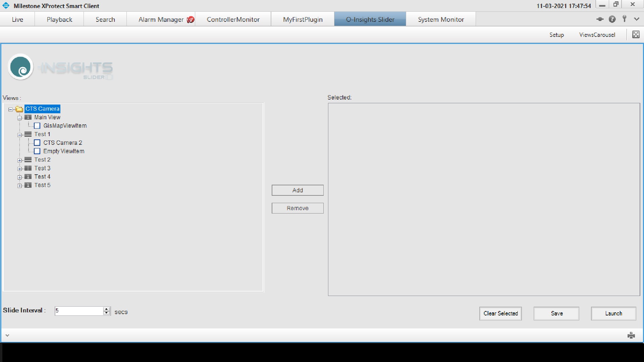Viewport: 644px width, 362px height.
Task: Increase the slide interval value
Action: [x=107, y=309]
